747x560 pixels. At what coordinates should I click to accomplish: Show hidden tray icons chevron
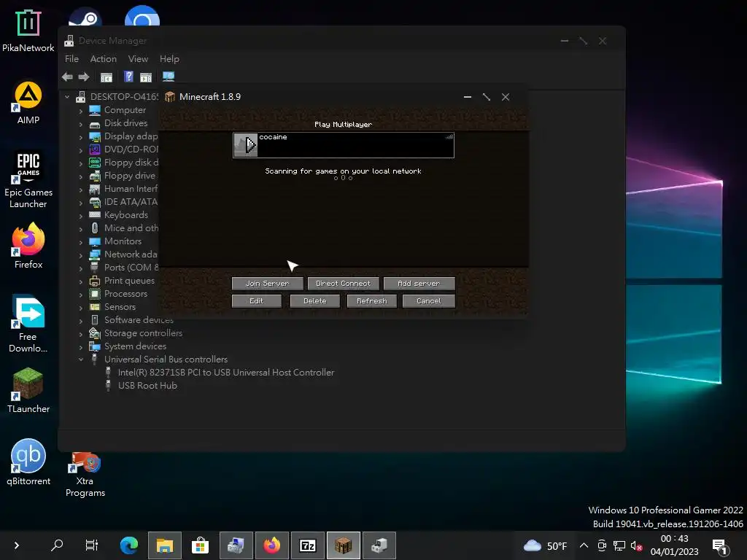pyautogui.click(x=584, y=545)
